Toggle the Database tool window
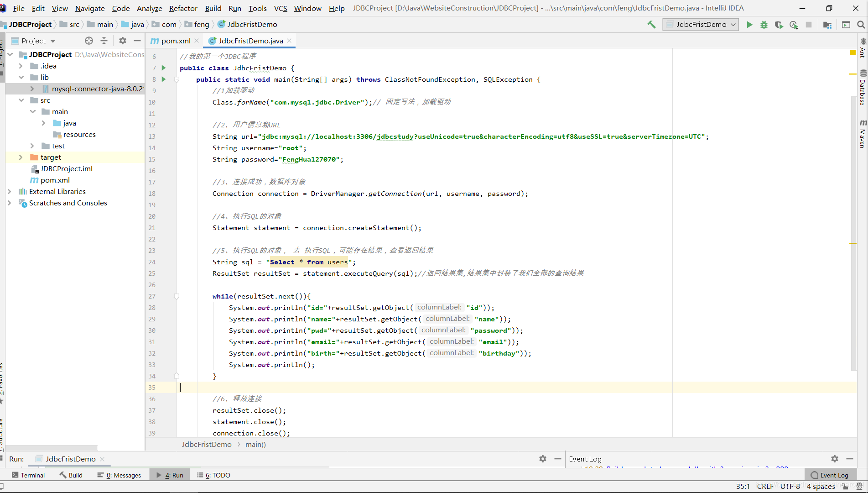This screenshot has height=493, width=868. (863, 88)
